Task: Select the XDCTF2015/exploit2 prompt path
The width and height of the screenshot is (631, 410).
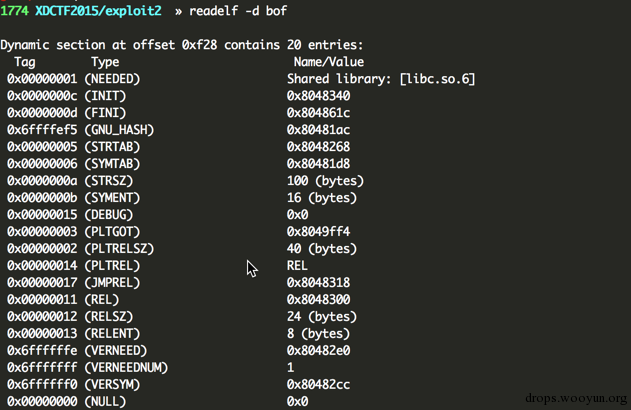Action: coord(98,11)
